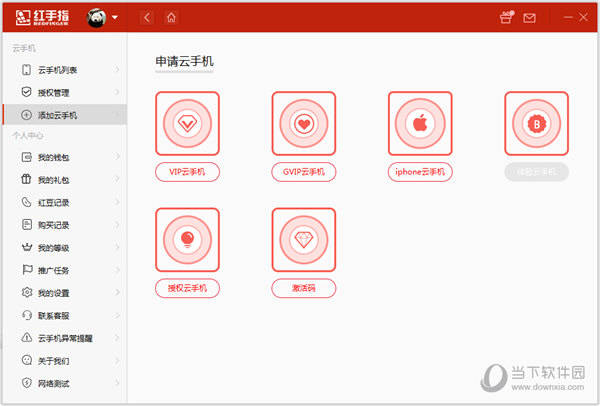600x406 pixels.
Task: Expand the chevron on 网络测试 row
Action: click(x=117, y=383)
